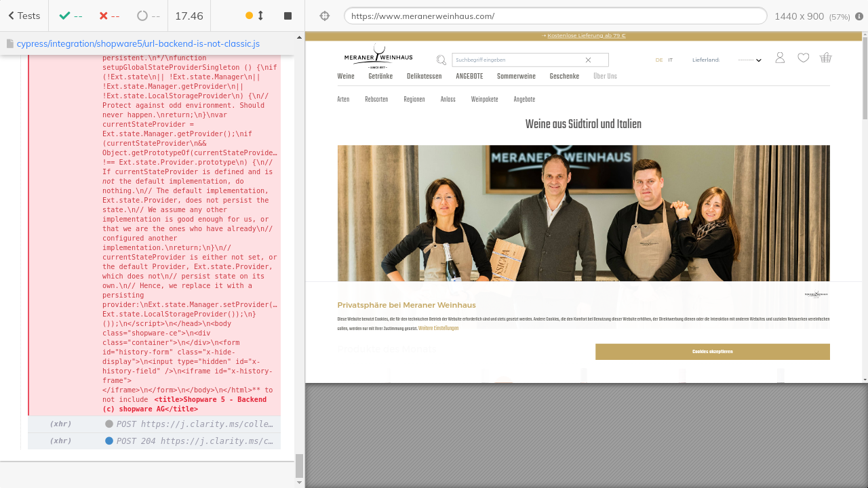Click the search magnifier icon
868x488 pixels.
[x=441, y=60]
